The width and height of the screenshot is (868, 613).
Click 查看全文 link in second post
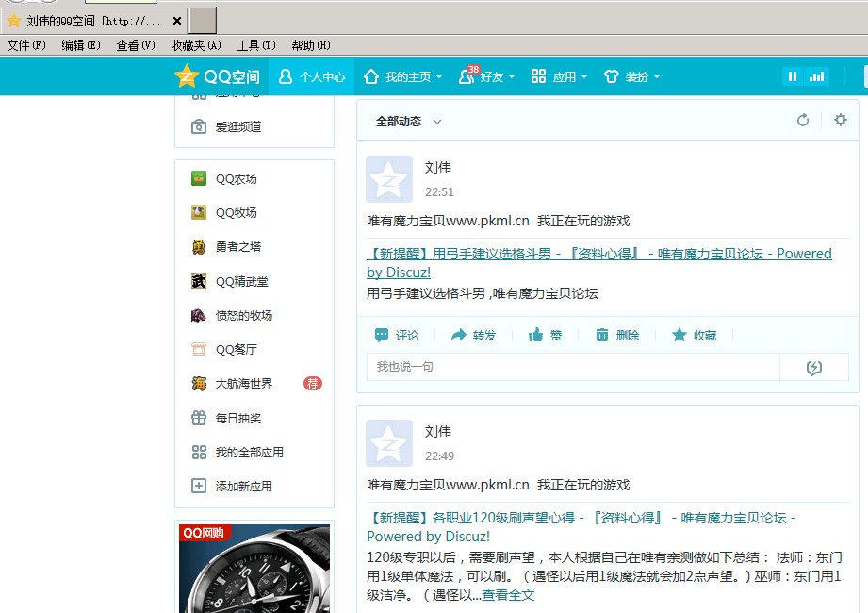click(x=508, y=595)
